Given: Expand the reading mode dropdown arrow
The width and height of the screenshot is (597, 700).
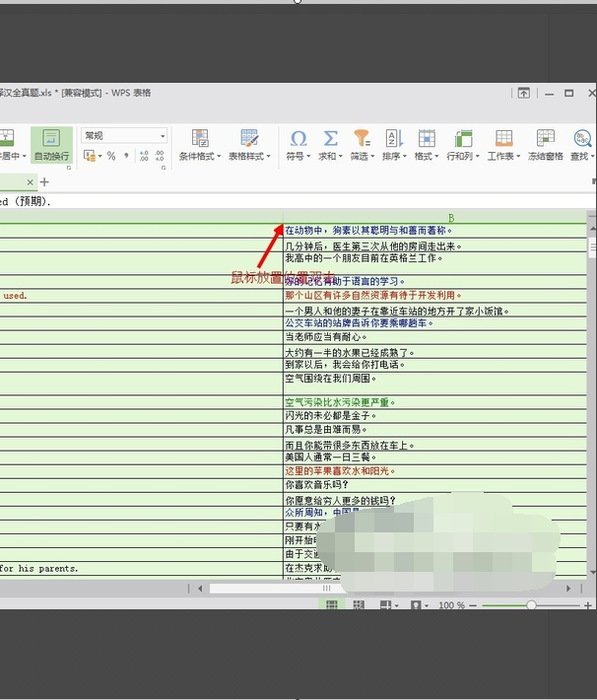Looking at the screenshot, I should [397, 605].
